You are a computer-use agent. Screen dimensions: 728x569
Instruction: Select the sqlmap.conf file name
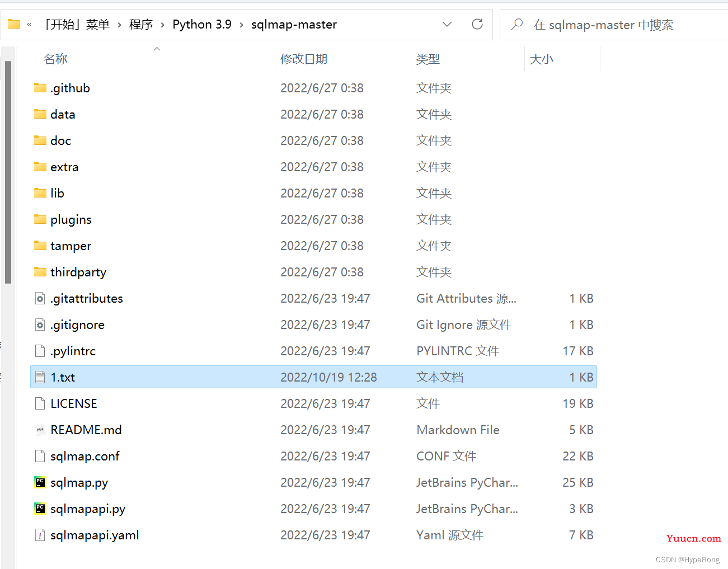coord(85,456)
